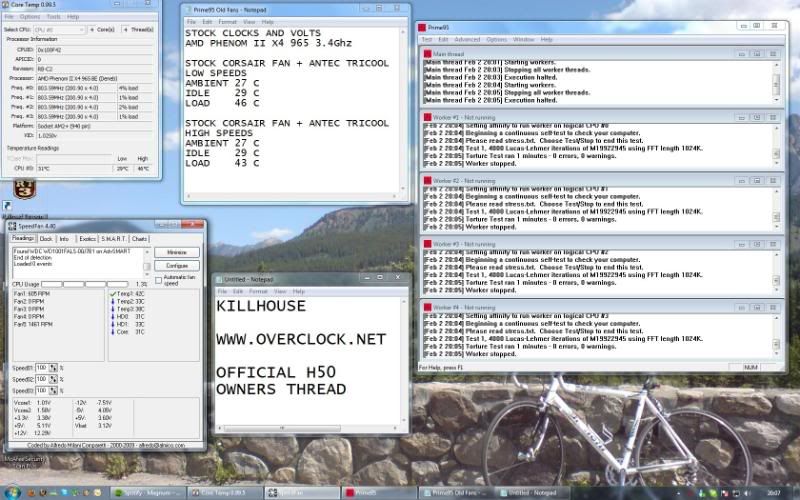Click the Worker #1 window red icon
800x500 pixels.
tap(428, 117)
